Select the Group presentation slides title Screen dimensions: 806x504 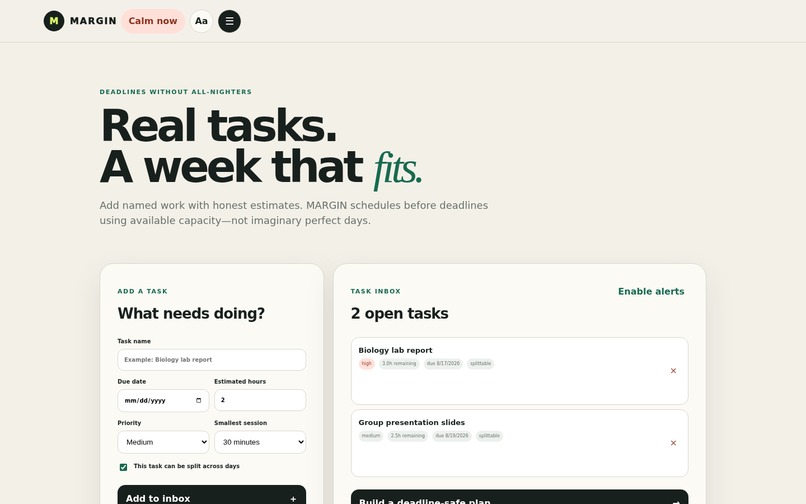point(411,422)
